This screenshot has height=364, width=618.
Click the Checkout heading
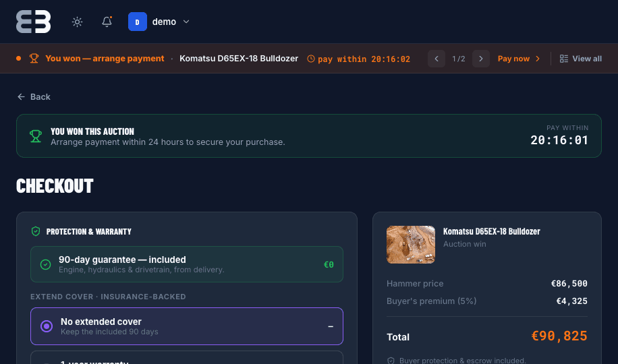[x=55, y=186]
